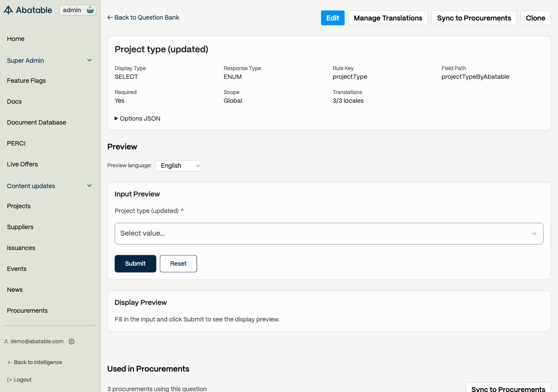This screenshot has height=392, width=558.
Task: Open the Select value dropdown
Action: (x=329, y=233)
